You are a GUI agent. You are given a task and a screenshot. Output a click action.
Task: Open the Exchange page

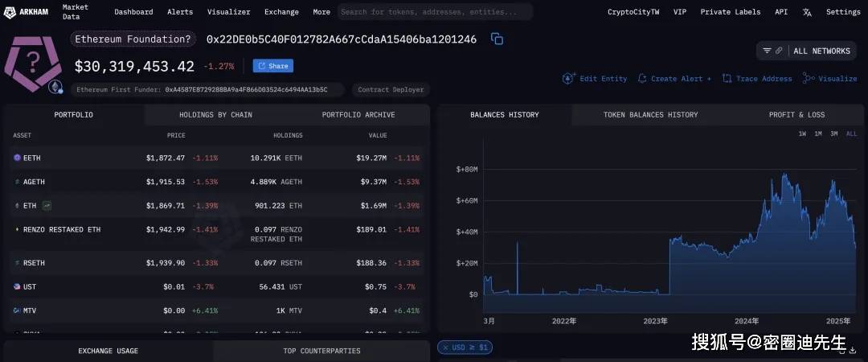click(281, 11)
